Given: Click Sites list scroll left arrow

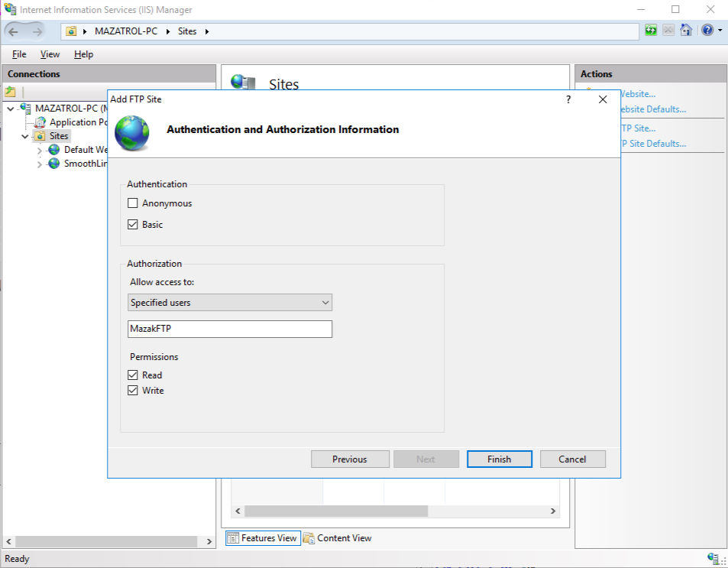Looking at the screenshot, I should pyautogui.click(x=238, y=511).
